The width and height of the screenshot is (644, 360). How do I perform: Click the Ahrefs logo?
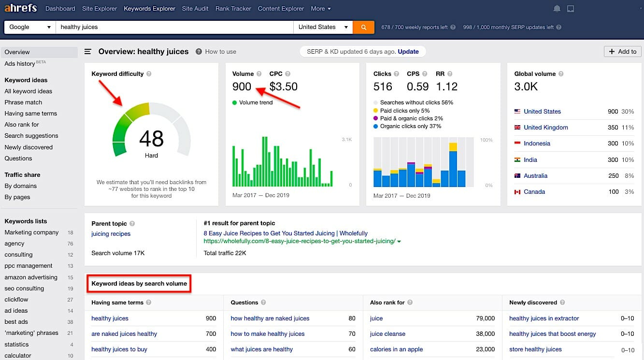[x=21, y=8]
